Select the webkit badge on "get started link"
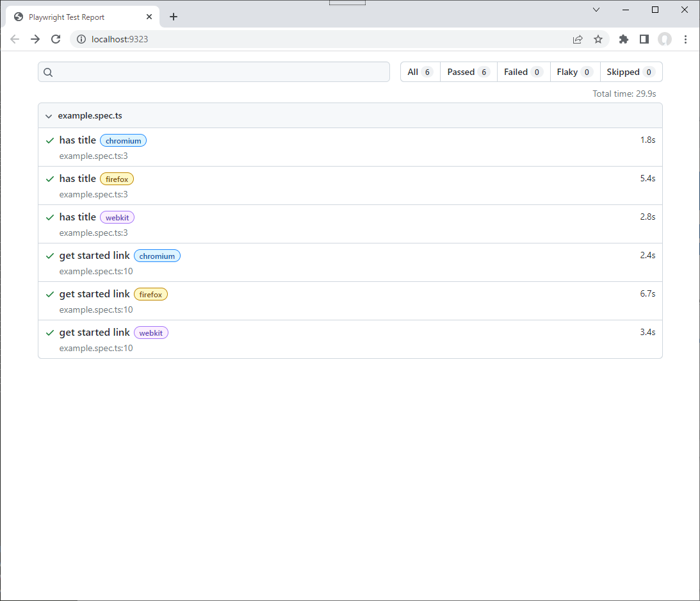 click(151, 333)
